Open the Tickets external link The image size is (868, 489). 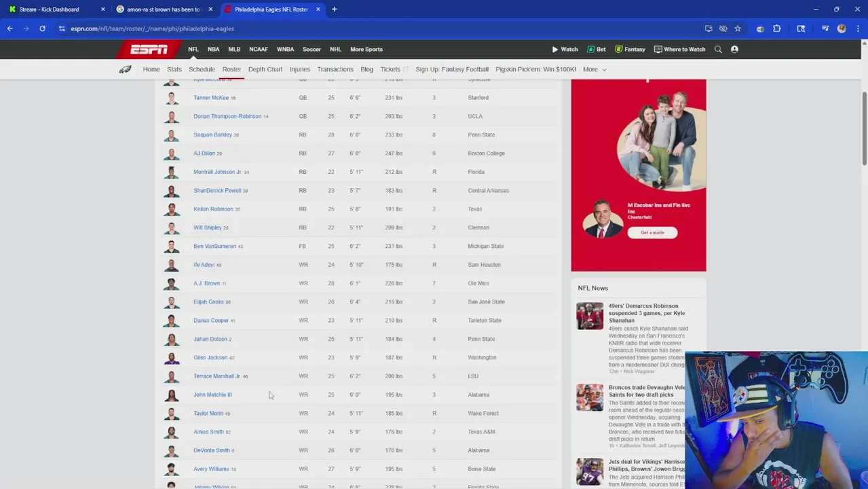click(x=394, y=69)
